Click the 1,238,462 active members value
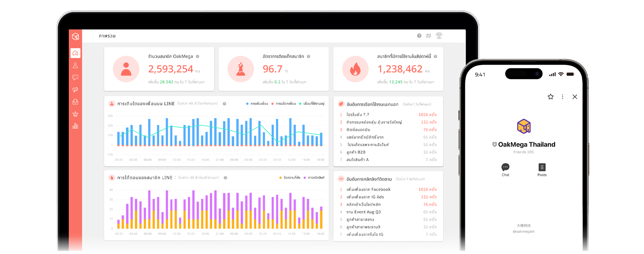Screen dimensions: 644x254 [x=400, y=69]
